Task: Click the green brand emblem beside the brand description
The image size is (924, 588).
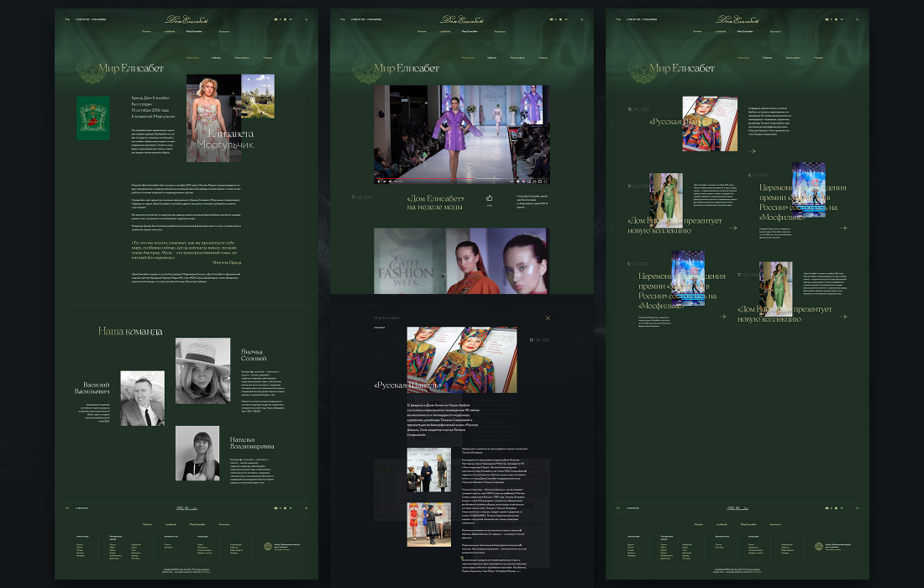Action: coord(93,118)
